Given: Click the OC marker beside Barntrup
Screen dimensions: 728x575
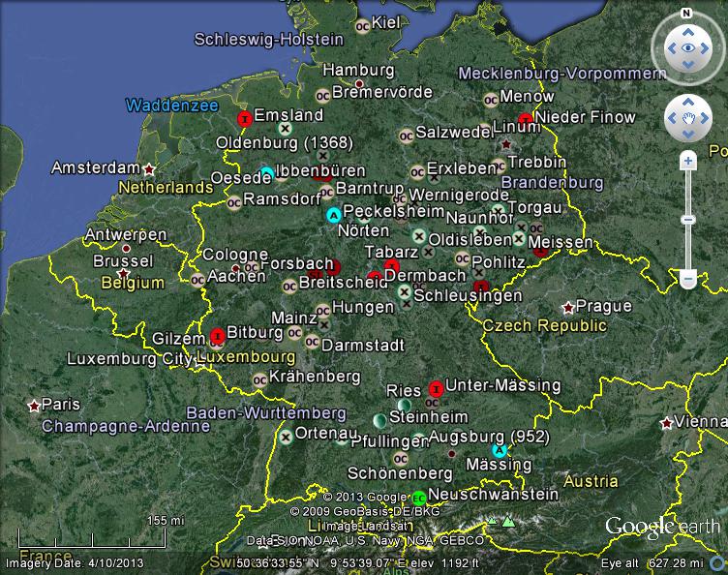Looking at the screenshot, I should point(326,192).
